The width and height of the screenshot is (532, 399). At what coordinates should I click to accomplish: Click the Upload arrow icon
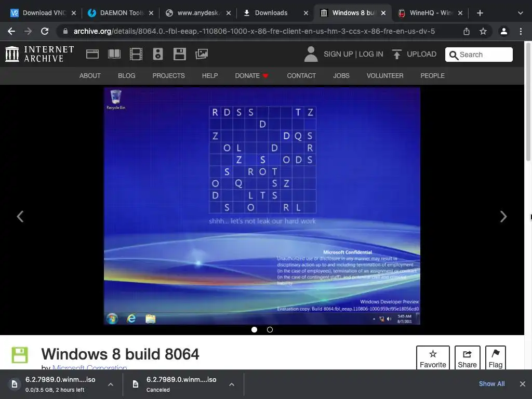[396, 54]
